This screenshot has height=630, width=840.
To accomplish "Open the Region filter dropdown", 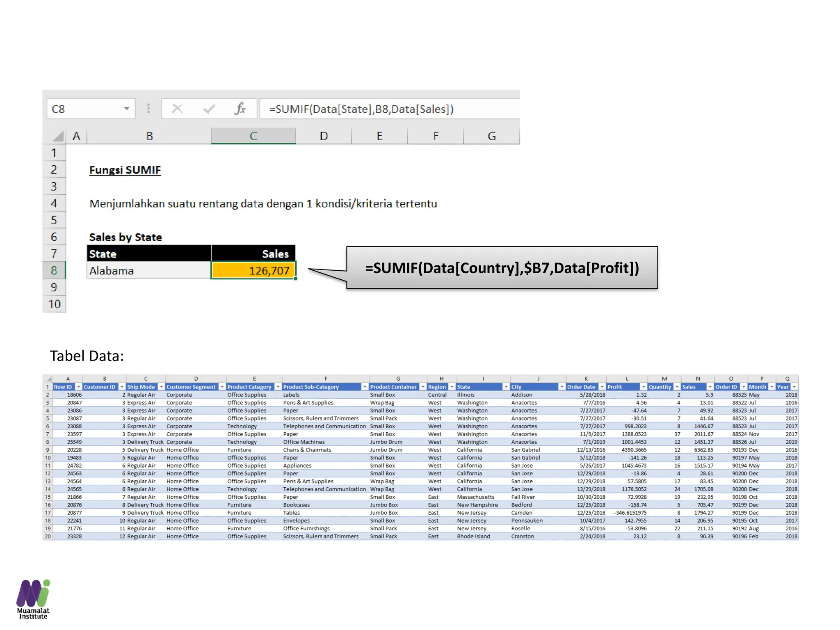I will 452,387.
